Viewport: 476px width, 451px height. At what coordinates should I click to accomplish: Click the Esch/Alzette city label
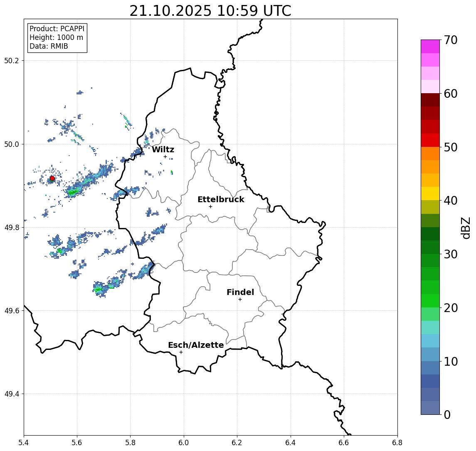click(x=196, y=345)
